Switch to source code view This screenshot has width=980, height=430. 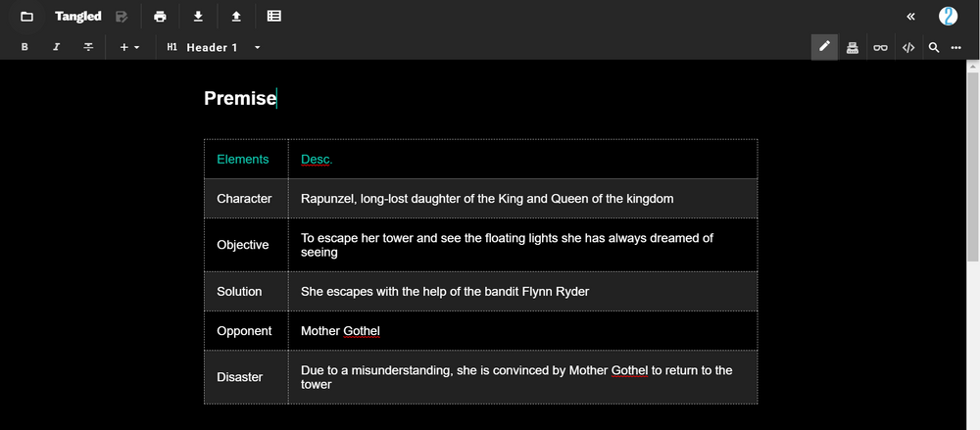[908, 47]
